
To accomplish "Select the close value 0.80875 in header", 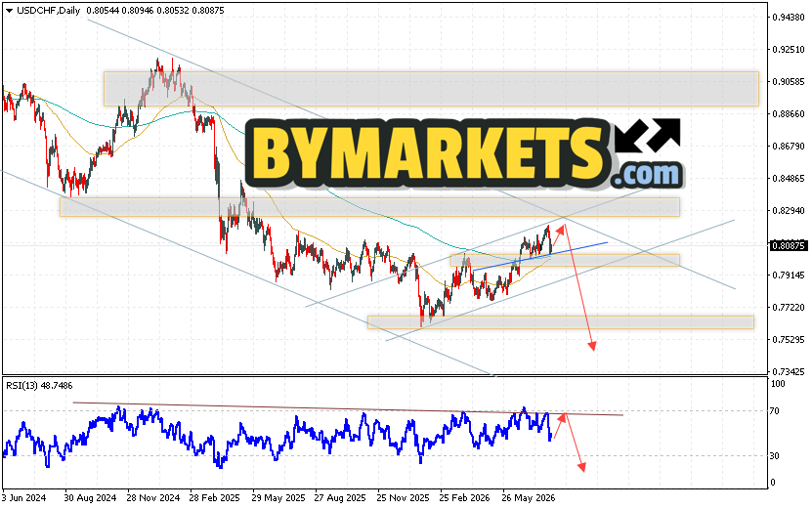I will (208, 11).
